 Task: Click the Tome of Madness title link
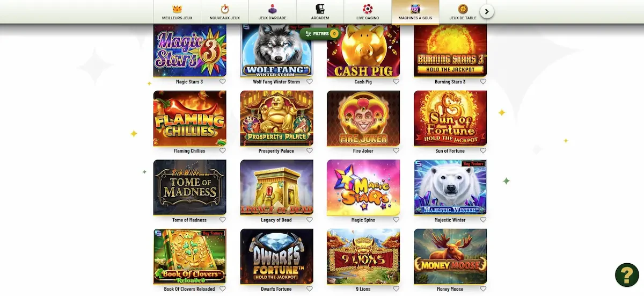tap(189, 220)
